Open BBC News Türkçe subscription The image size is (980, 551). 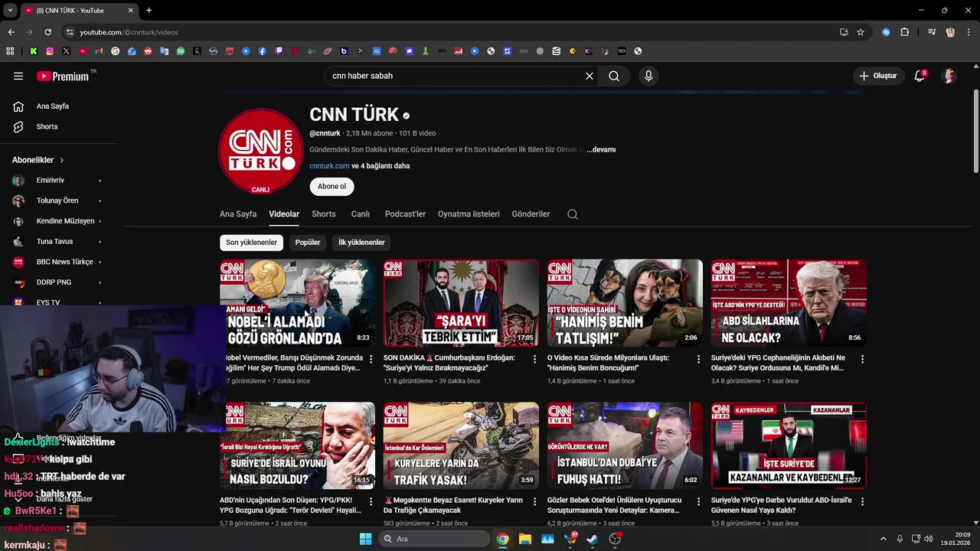tap(64, 262)
